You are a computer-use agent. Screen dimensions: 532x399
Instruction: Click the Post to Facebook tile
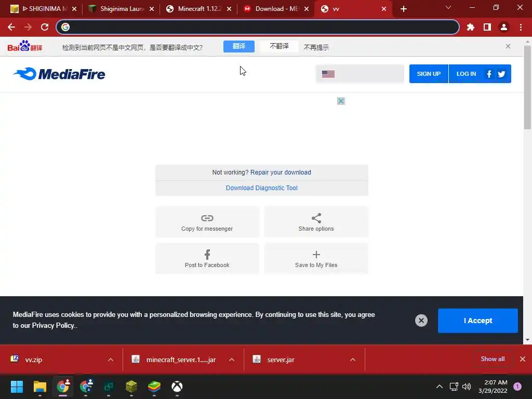click(x=207, y=259)
